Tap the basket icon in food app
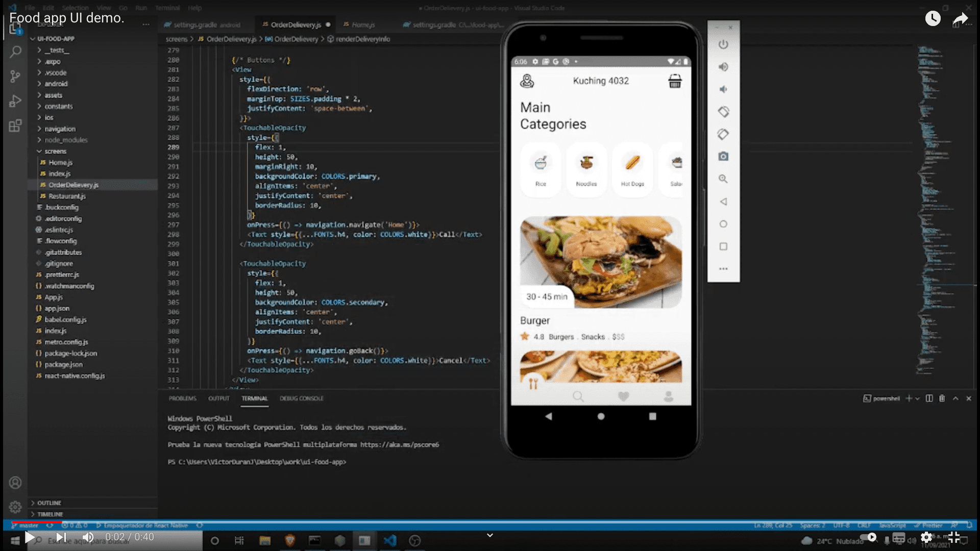 click(x=675, y=81)
